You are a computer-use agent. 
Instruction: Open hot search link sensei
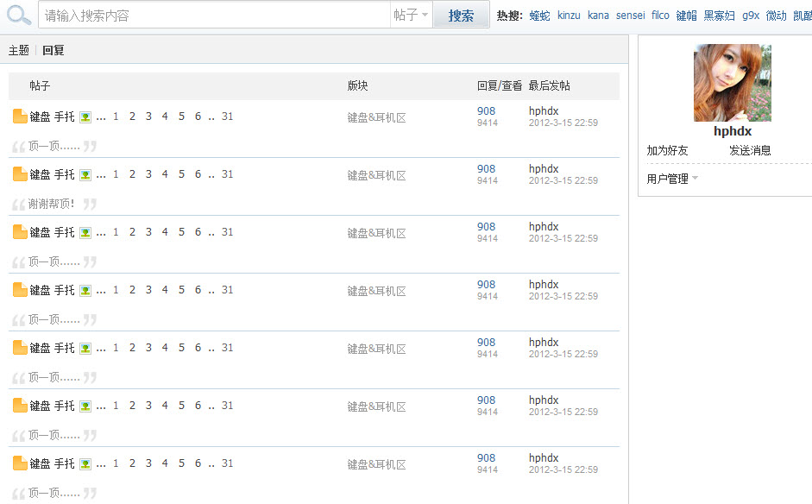click(630, 16)
